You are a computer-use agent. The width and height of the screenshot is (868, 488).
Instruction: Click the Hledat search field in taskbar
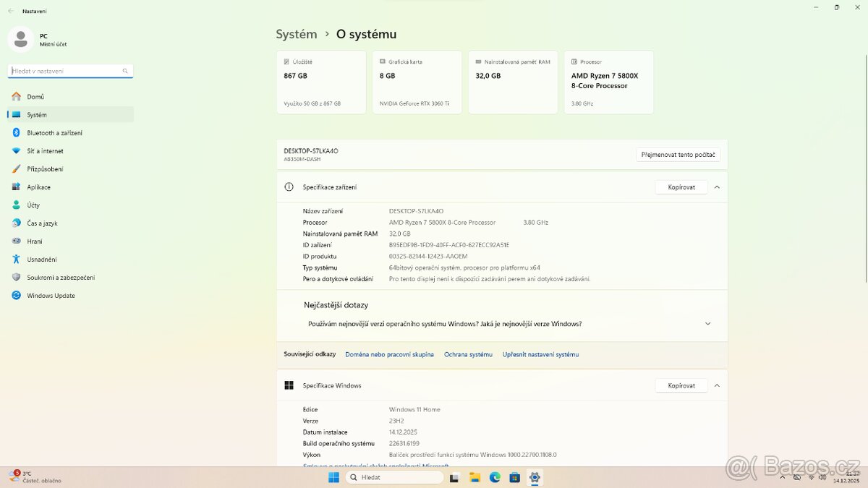pos(394,477)
